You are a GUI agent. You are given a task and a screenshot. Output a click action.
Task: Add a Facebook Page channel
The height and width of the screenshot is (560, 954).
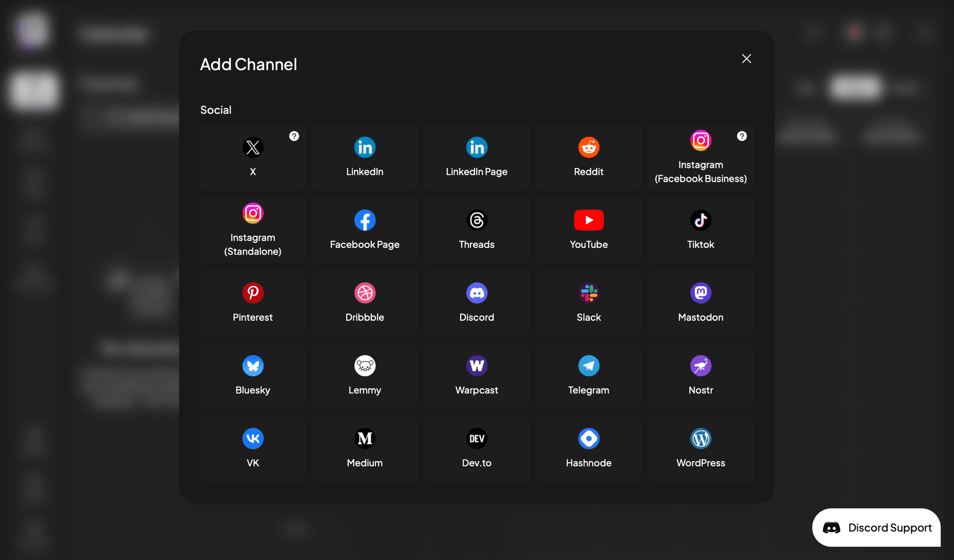(x=365, y=230)
